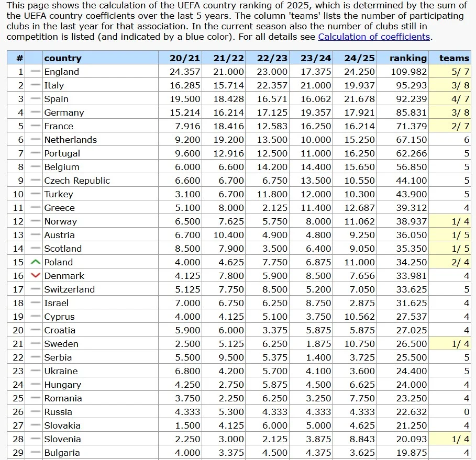Click Slovenia's highlighted 1/4 teams cell
Screen dimensions: 476x460
click(x=450, y=439)
